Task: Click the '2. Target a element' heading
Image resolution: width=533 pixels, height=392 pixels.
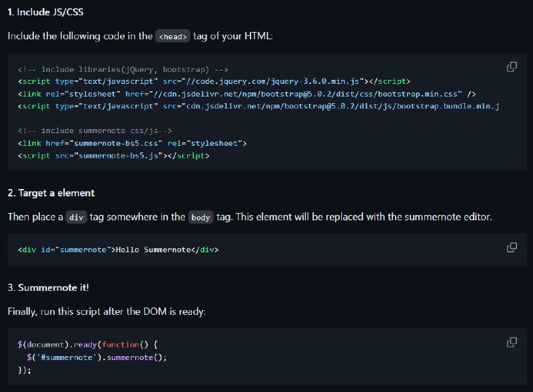Action: (x=51, y=193)
